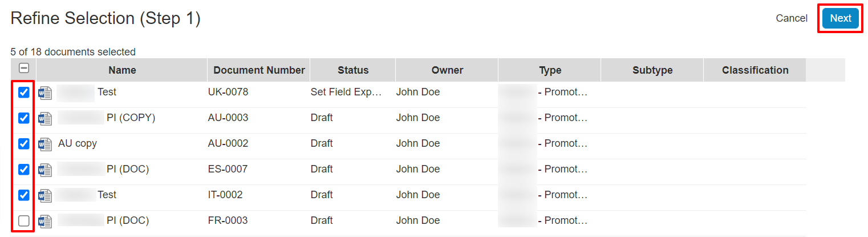Screen dimensions: 868x237
Task: Click the Owner column header
Action: [x=447, y=70]
